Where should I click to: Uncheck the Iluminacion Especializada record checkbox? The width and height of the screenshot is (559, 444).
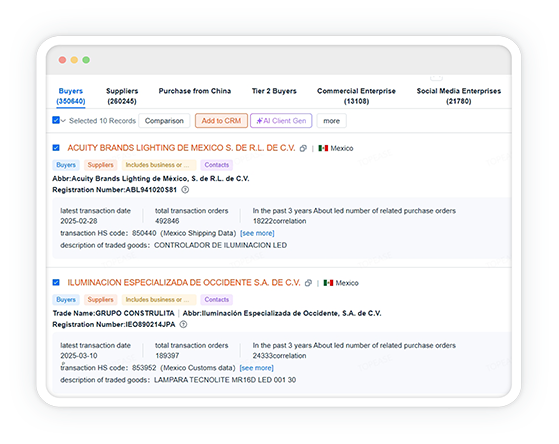point(56,282)
